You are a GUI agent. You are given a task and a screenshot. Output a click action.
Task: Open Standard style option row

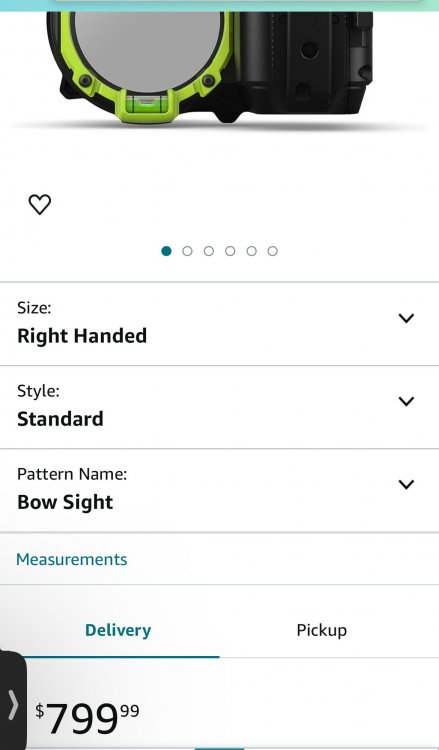point(220,407)
